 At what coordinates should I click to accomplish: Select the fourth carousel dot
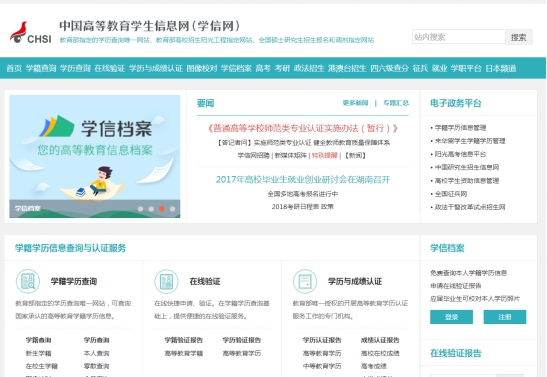(172, 209)
